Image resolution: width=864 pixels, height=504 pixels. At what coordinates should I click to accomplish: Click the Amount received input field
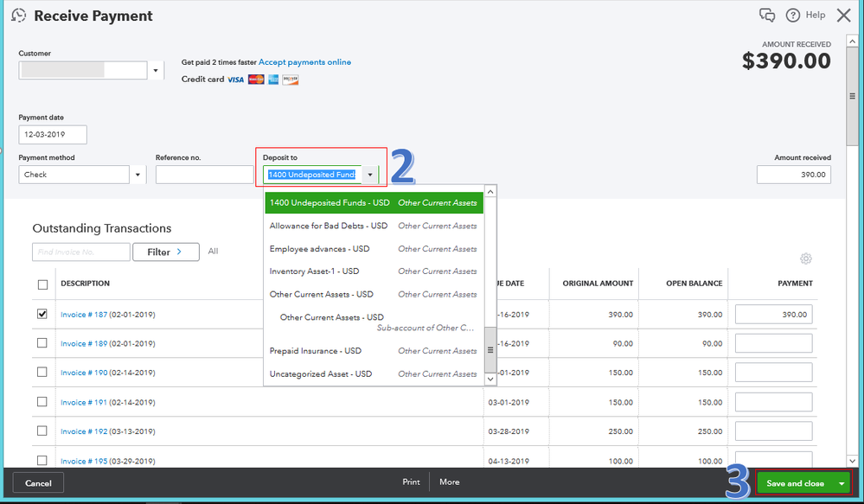[792, 174]
